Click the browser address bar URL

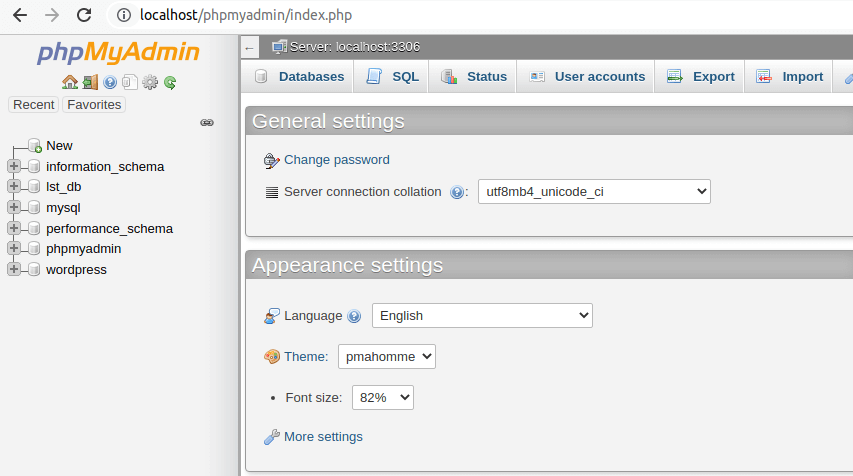click(x=246, y=15)
